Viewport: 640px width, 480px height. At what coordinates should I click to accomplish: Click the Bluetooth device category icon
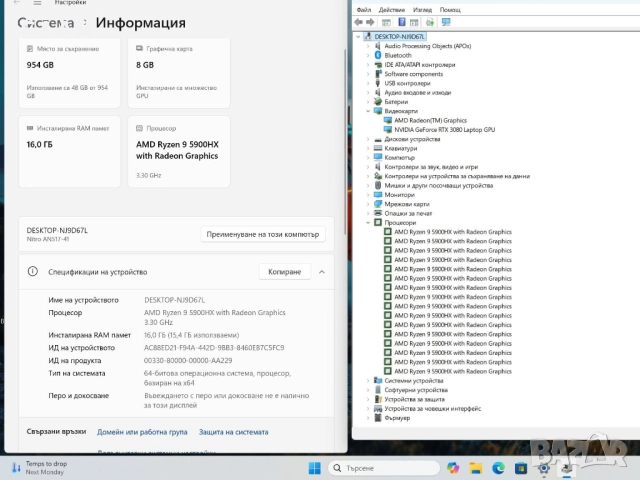coord(378,55)
